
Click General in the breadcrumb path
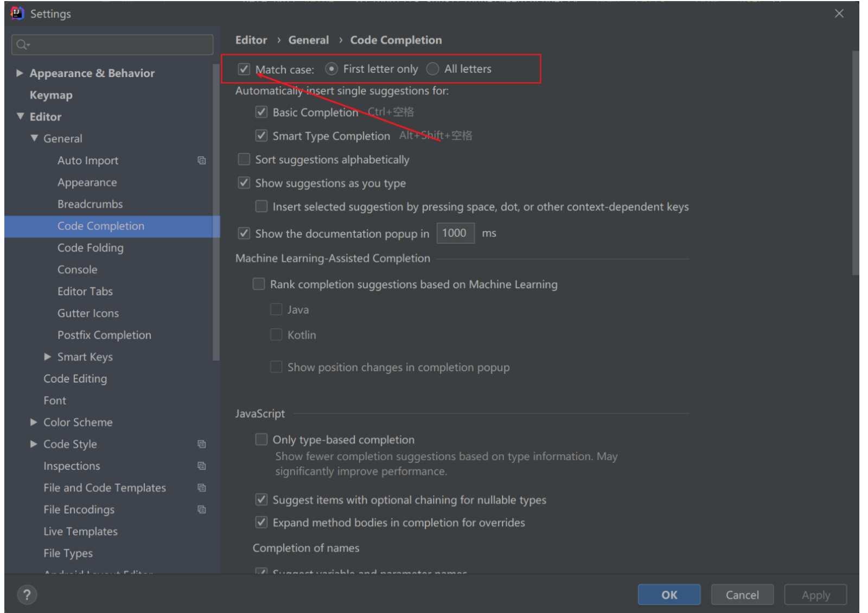(309, 40)
